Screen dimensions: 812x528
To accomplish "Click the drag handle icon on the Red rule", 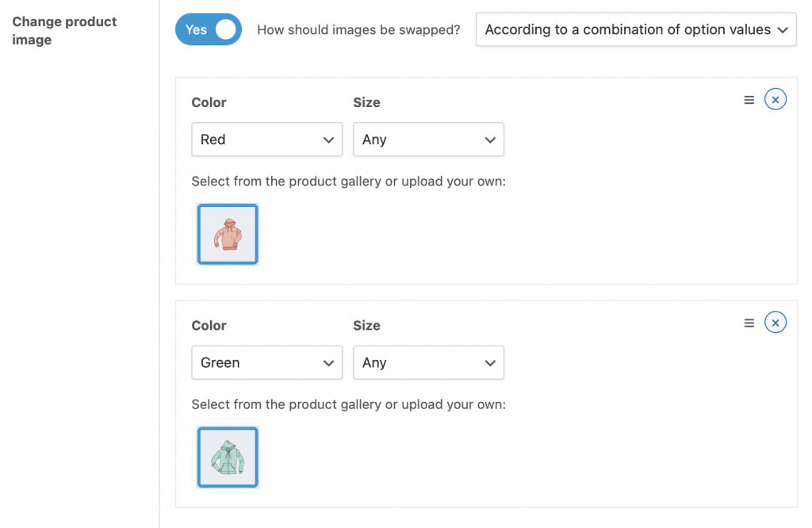I will tap(749, 99).
